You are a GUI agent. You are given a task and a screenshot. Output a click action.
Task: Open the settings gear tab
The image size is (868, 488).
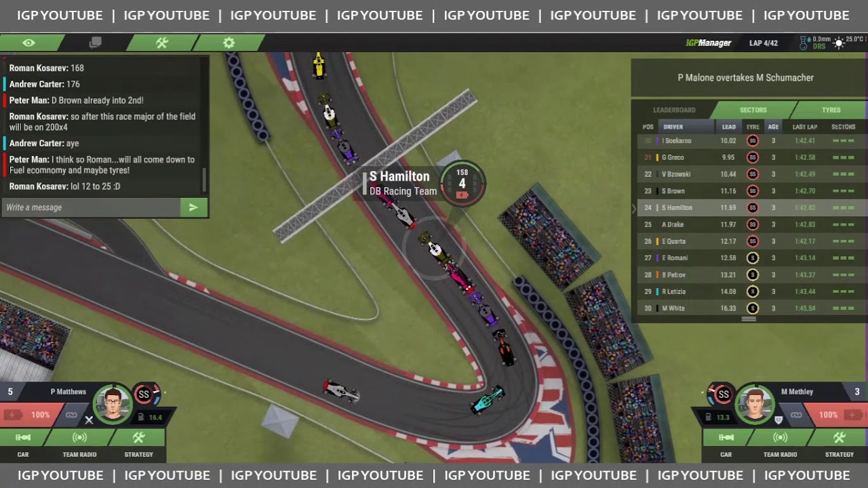coord(229,43)
